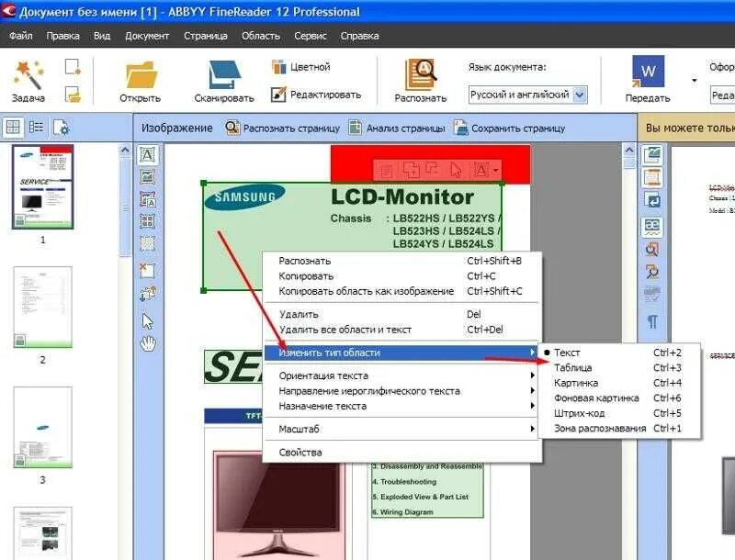Viewport: 735px width, 560px height.
Task: Open the Передать dropdown arrow
Action: tap(695, 81)
